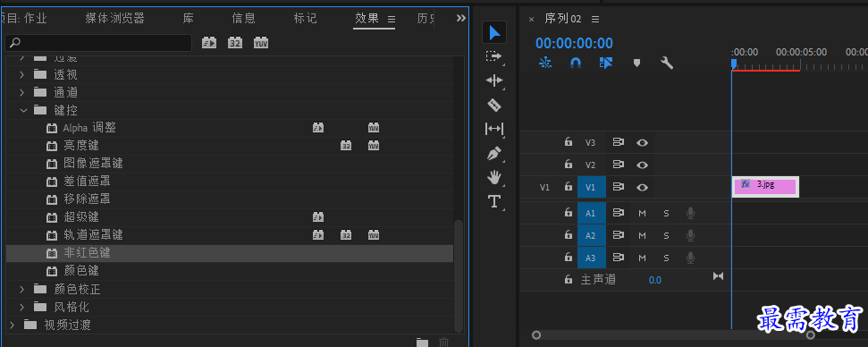Switch to the 信息 tab
868x347 pixels.
243,18
